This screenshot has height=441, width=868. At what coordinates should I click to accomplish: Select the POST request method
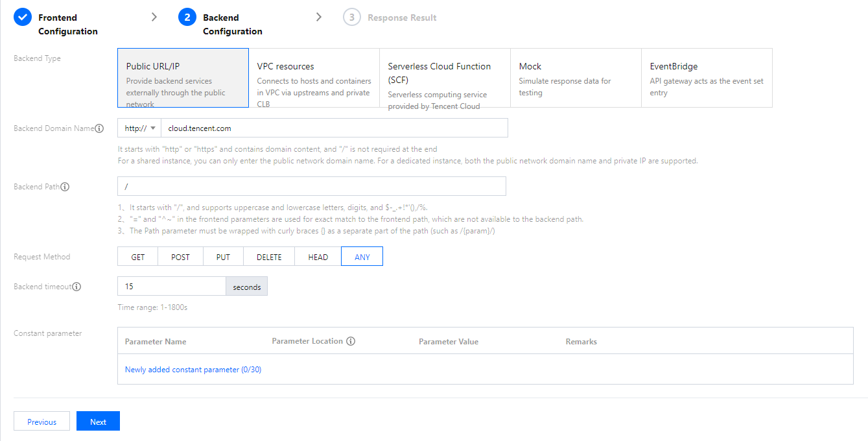click(x=180, y=257)
